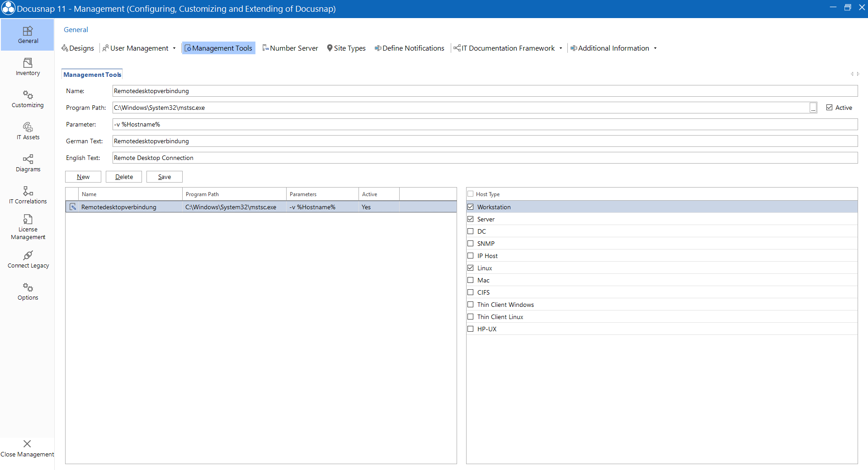The width and height of the screenshot is (868, 470).
Task: Open the General section in sidebar
Action: (27, 34)
